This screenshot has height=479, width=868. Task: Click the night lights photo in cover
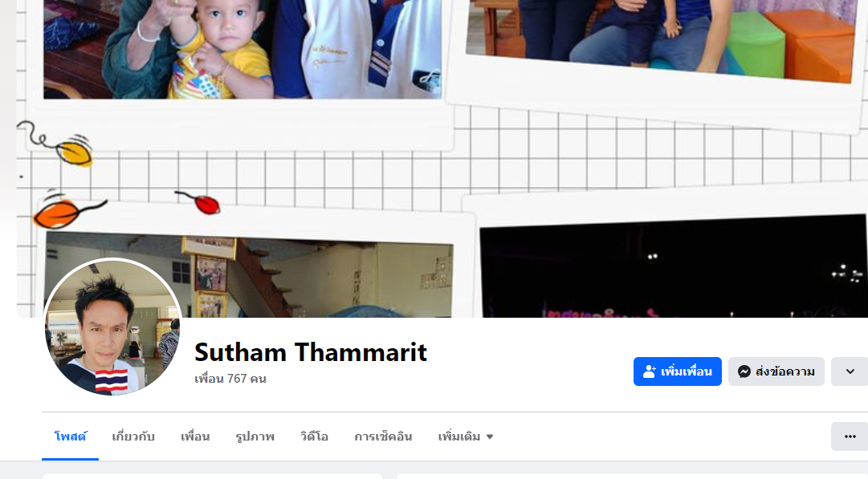click(x=673, y=267)
